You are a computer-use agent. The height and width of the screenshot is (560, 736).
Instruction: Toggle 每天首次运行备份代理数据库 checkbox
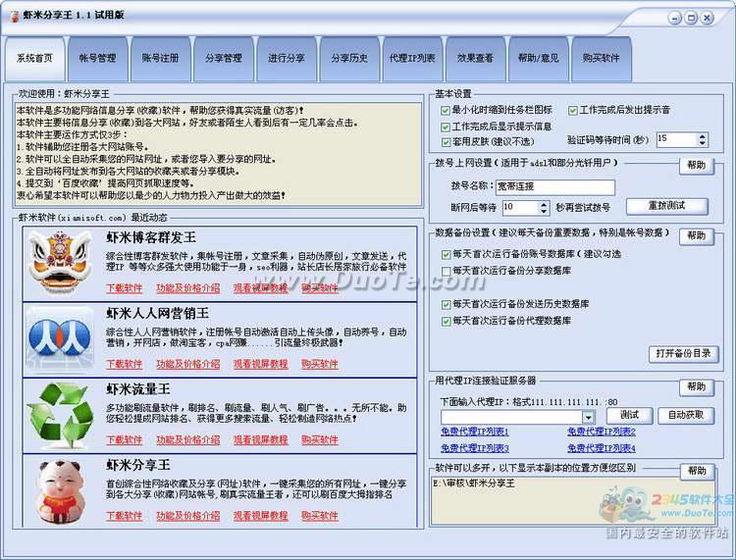click(x=446, y=322)
